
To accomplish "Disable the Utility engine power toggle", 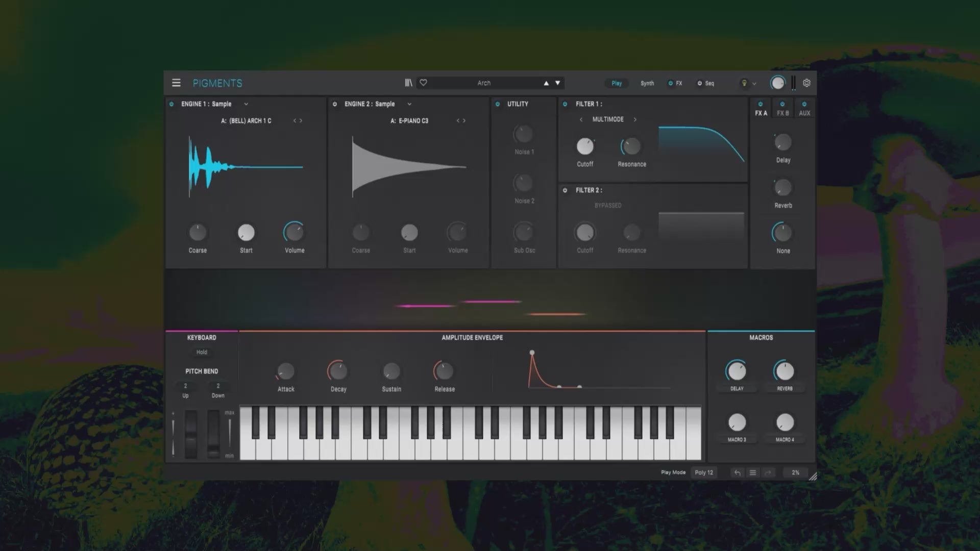I will coord(498,104).
